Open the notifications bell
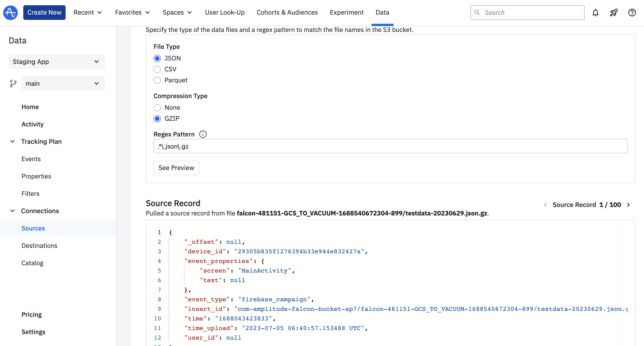 click(595, 13)
